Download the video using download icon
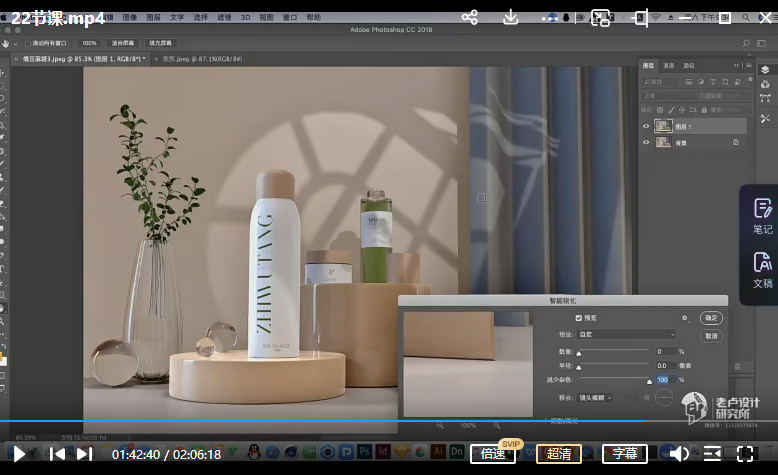The width and height of the screenshot is (778, 475). pos(511,17)
